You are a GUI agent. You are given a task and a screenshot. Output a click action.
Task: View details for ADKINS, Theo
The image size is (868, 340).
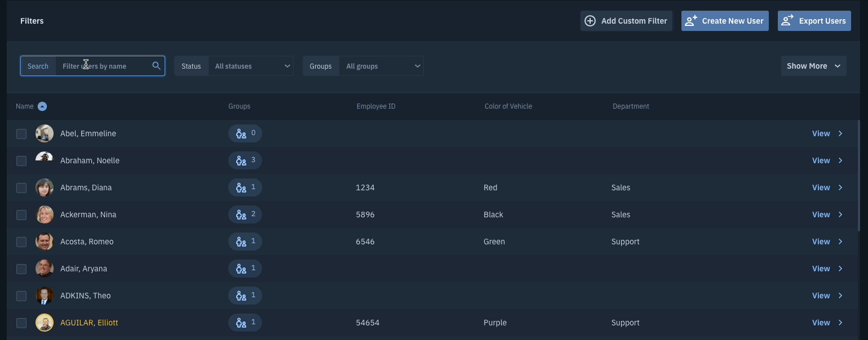click(827, 296)
